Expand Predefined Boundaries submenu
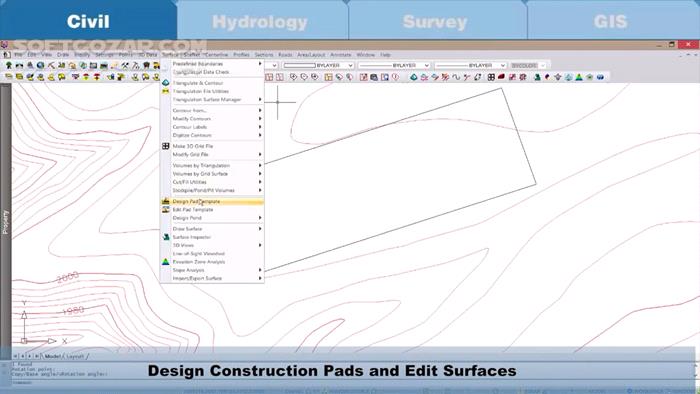This screenshot has width=700, height=394. coord(212,64)
